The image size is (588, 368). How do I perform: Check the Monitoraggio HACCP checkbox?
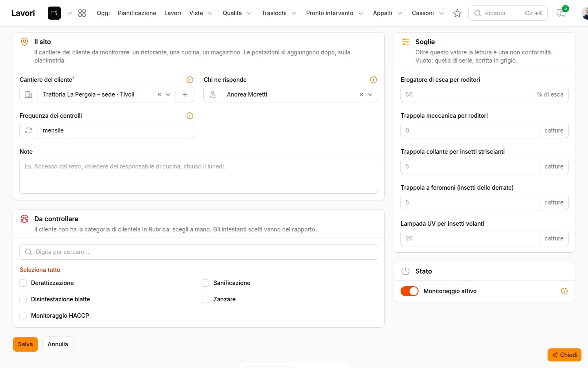point(23,316)
